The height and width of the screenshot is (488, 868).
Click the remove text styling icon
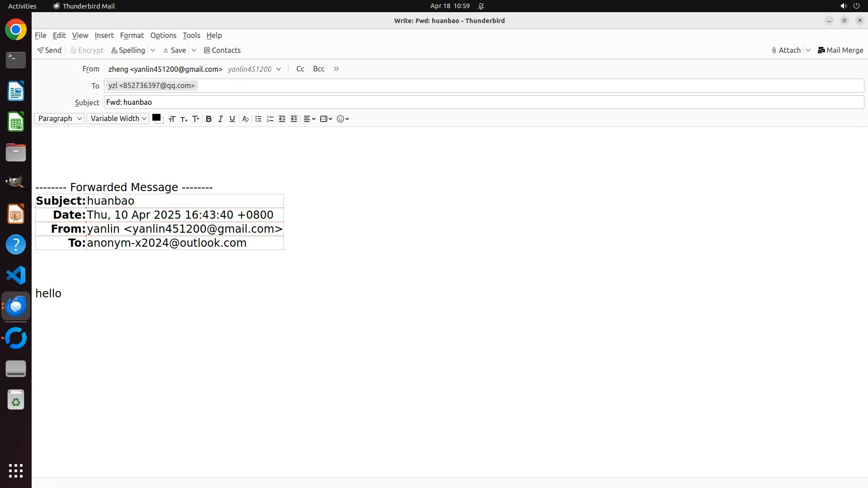click(245, 119)
